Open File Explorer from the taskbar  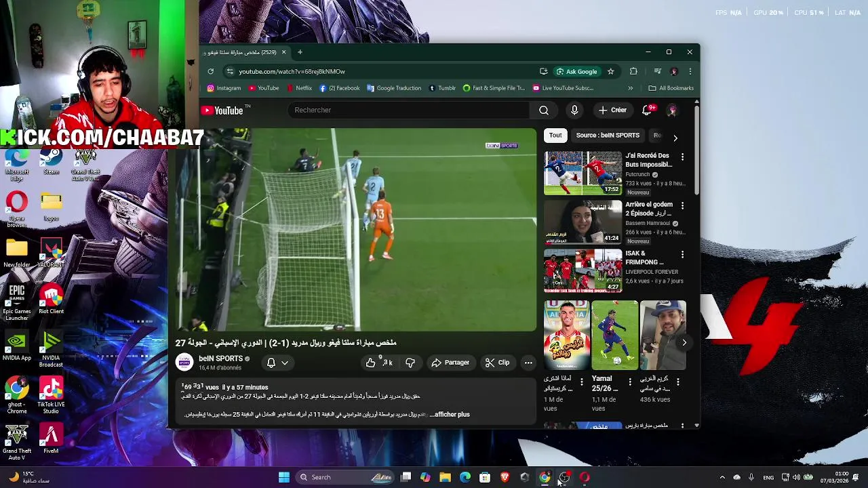(446, 477)
